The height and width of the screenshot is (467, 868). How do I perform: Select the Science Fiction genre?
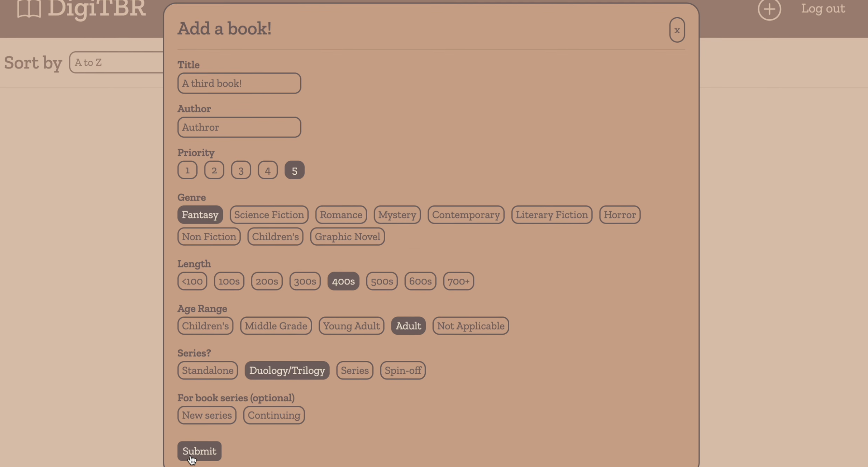269,215
